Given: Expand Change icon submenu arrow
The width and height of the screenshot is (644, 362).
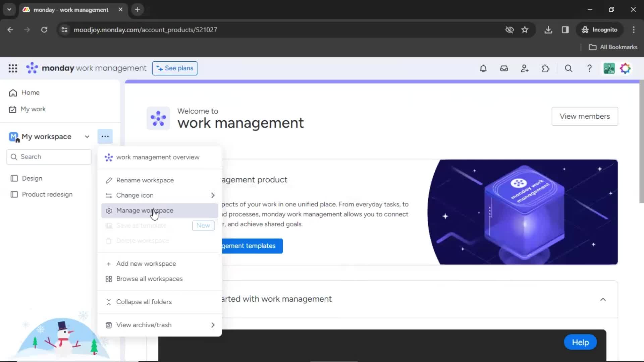Looking at the screenshot, I should [x=212, y=195].
